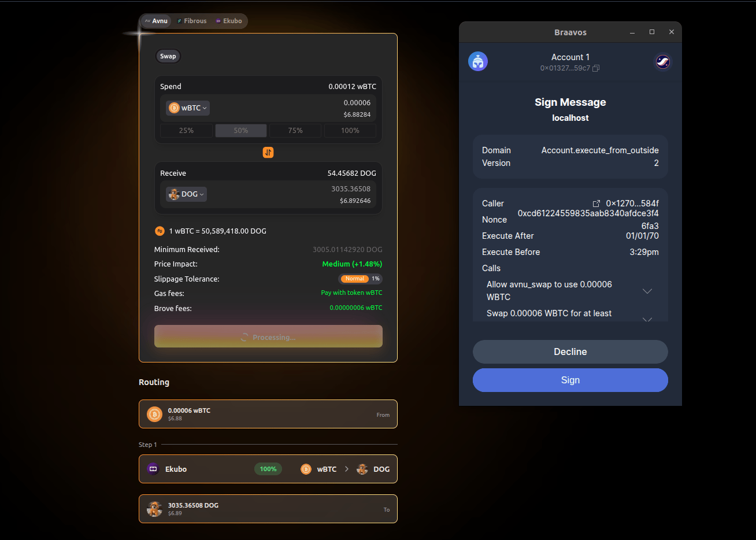Click the Starknet network icon in Braavos

point(663,62)
